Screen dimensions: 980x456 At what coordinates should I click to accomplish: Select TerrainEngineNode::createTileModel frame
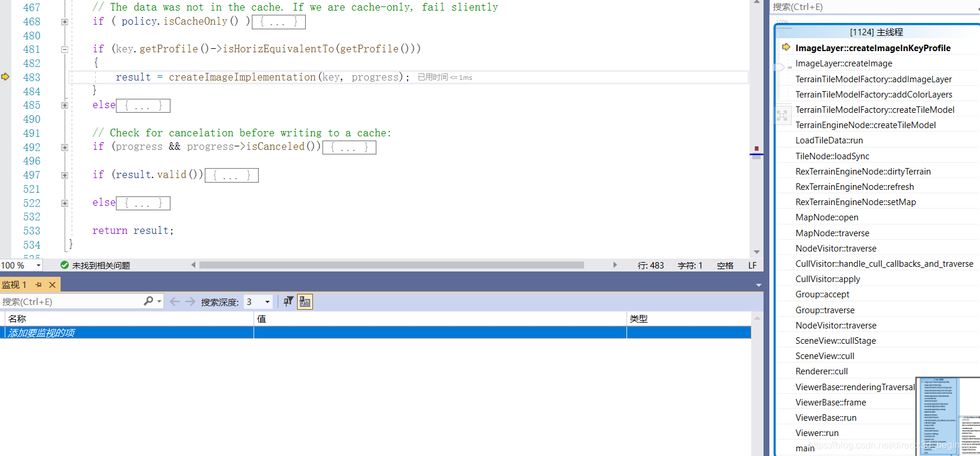point(866,125)
